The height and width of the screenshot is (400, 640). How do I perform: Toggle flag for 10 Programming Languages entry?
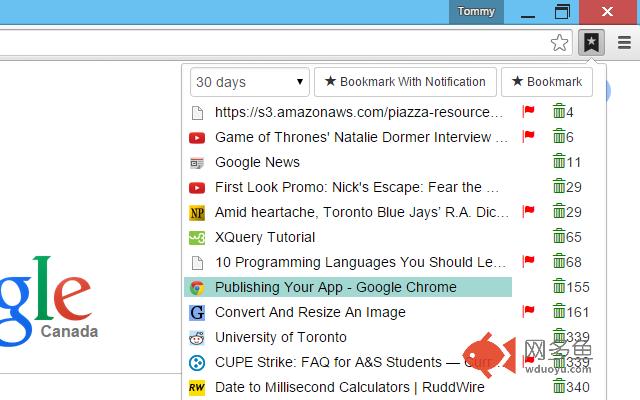pos(529,261)
